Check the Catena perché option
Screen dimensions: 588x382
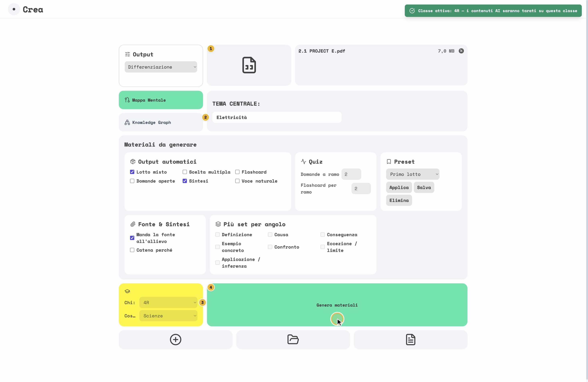pyautogui.click(x=132, y=250)
